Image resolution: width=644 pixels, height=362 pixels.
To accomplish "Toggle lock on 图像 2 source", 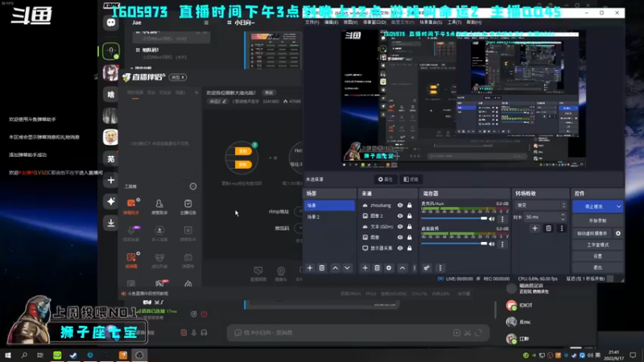I will (x=410, y=216).
